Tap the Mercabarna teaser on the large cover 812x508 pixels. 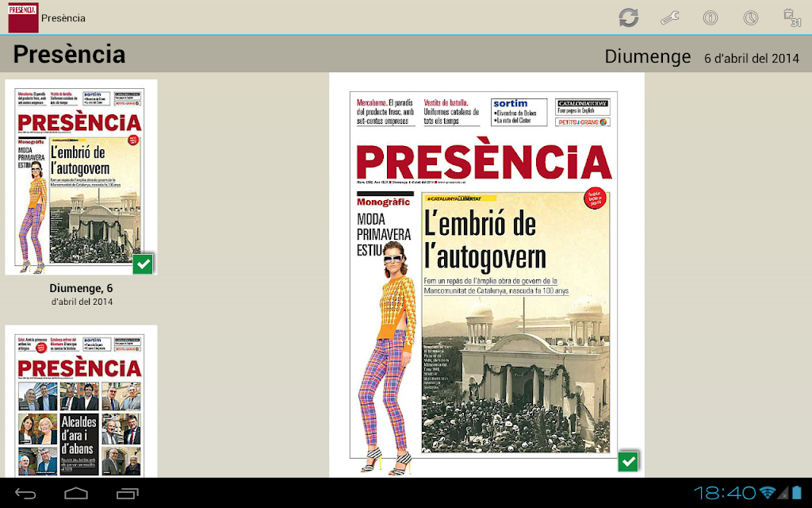click(385, 112)
